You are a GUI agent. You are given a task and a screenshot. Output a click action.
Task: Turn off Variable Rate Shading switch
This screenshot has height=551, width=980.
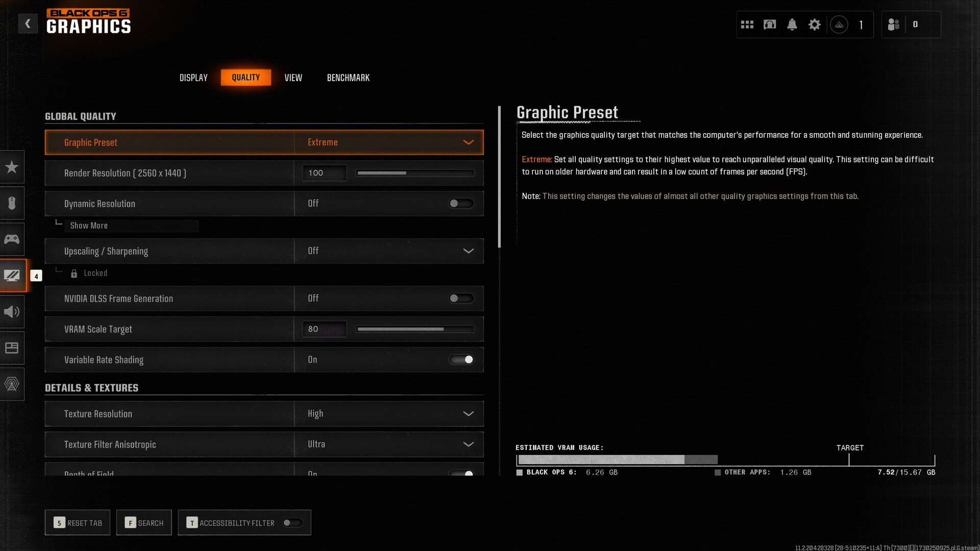click(461, 360)
